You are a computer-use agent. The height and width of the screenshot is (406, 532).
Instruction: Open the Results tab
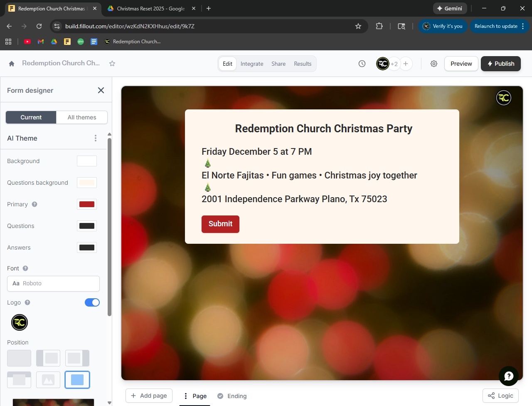coord(303,64)
